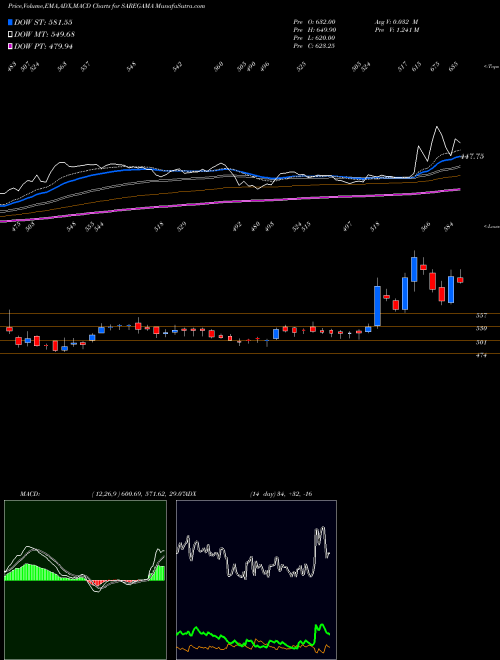Click the Pre L previous low value
Image resolution: width=500 pixels, height=660 pixels.
pyautogui.click(x=326, y=38)
